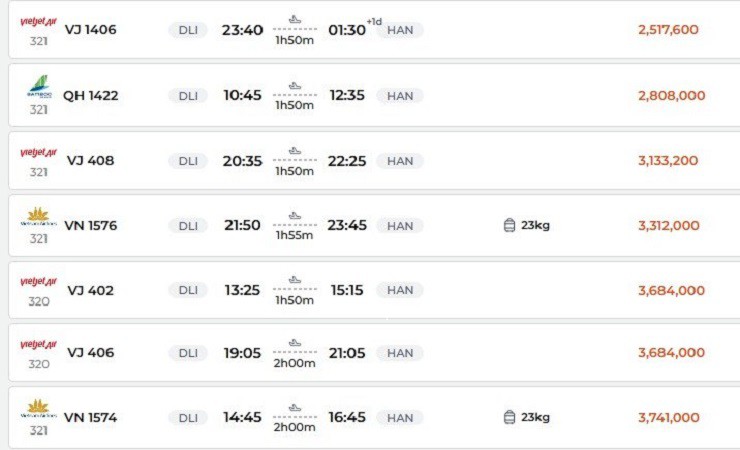Viewport: 740px width, 450px height.
Task: Open flight number VJ 402 details
Action: click(90, 291)
